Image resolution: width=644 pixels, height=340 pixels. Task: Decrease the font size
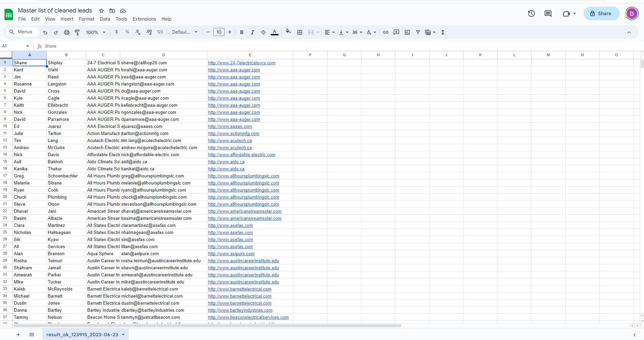[208, 32]
